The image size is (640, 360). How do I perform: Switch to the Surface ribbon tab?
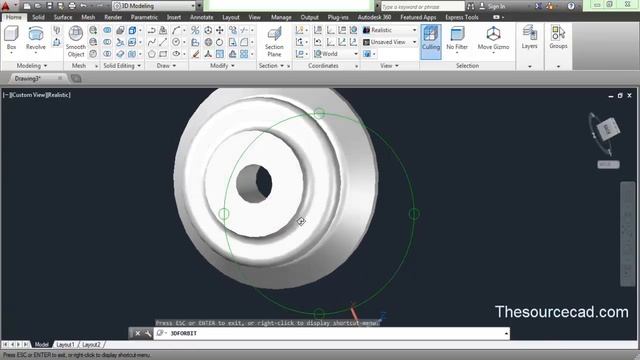(x=63, y=17)
